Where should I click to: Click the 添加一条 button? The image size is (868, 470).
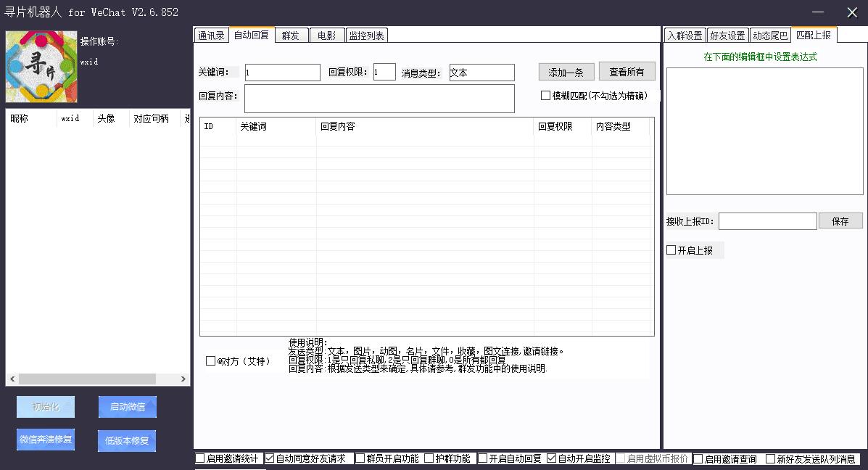click(566, 73)
